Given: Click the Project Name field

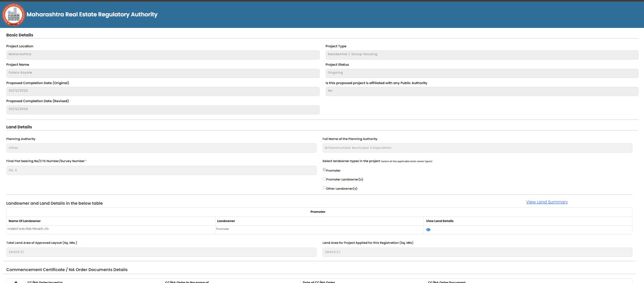Looking at the screenshot, I should (163, 73).
